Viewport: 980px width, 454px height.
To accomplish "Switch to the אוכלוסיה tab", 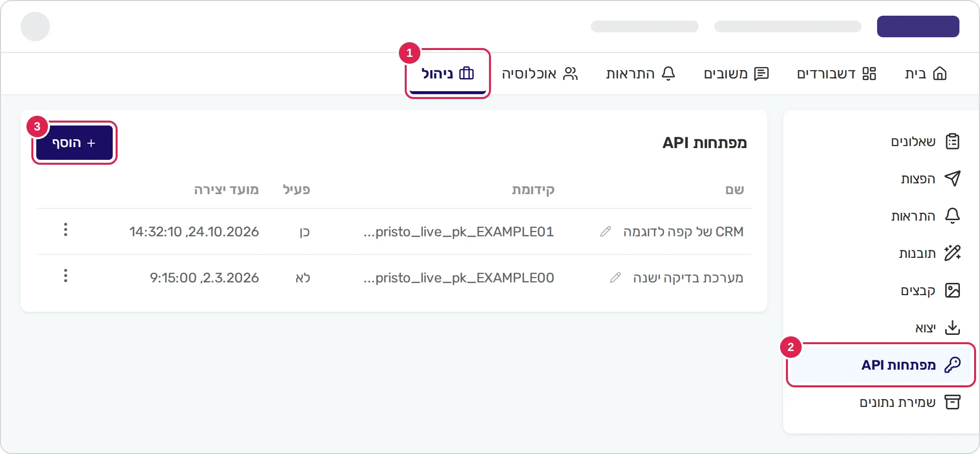I will point(540,74).
